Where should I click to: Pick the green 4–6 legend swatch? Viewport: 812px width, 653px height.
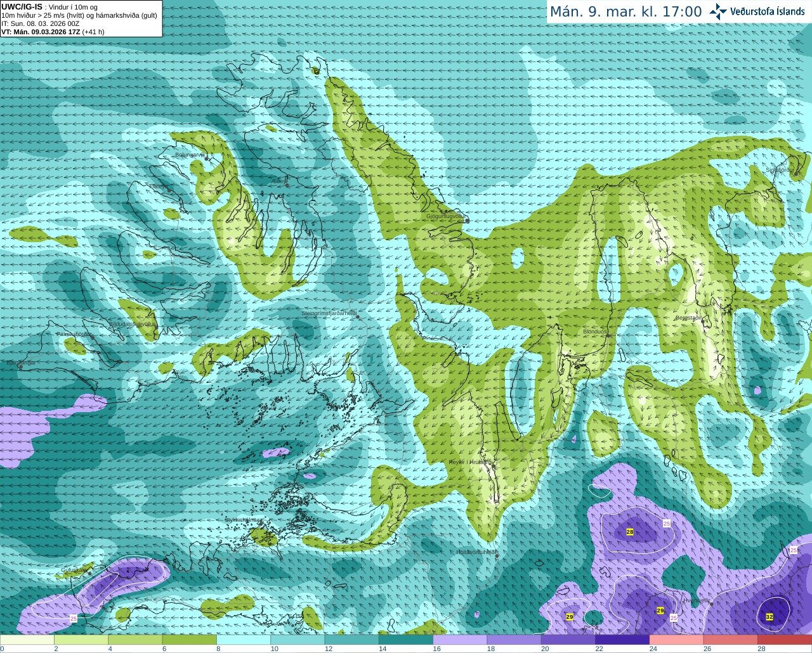[x=135, y=640]
